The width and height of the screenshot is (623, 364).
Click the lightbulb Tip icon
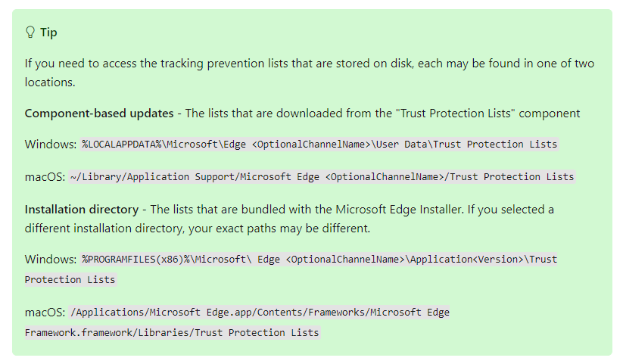pos(30,33)
